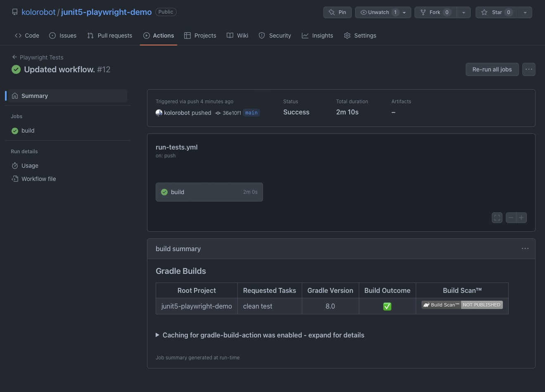Screen dimensions: 545x392
Task: Click the main branch label
Action: point(251,113)
